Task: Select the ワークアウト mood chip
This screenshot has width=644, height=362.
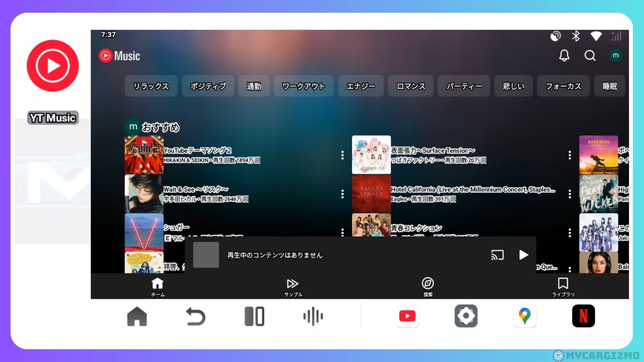Action: coord(304,86)
